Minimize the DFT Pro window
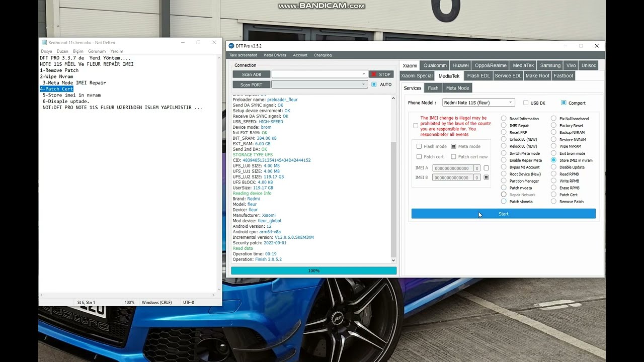The width and height of the screenshot is (644, 362). (x=565, y=46)
